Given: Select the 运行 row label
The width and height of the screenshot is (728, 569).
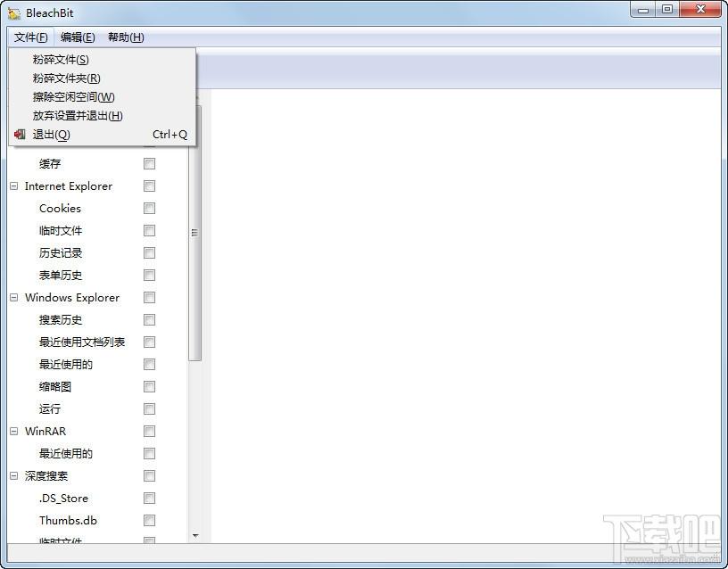Looking at the screenshot, I should [50, 408].
